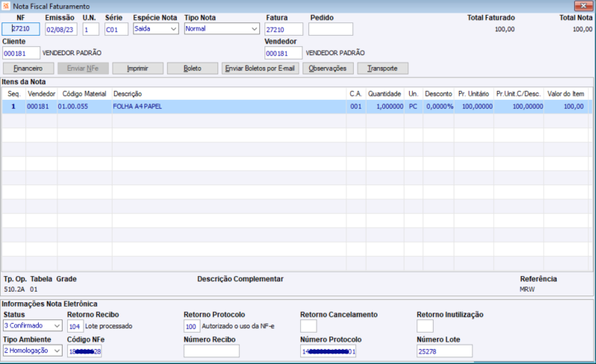Open the Financeiro button
596x364 pixels.
[x=28, y=68]
